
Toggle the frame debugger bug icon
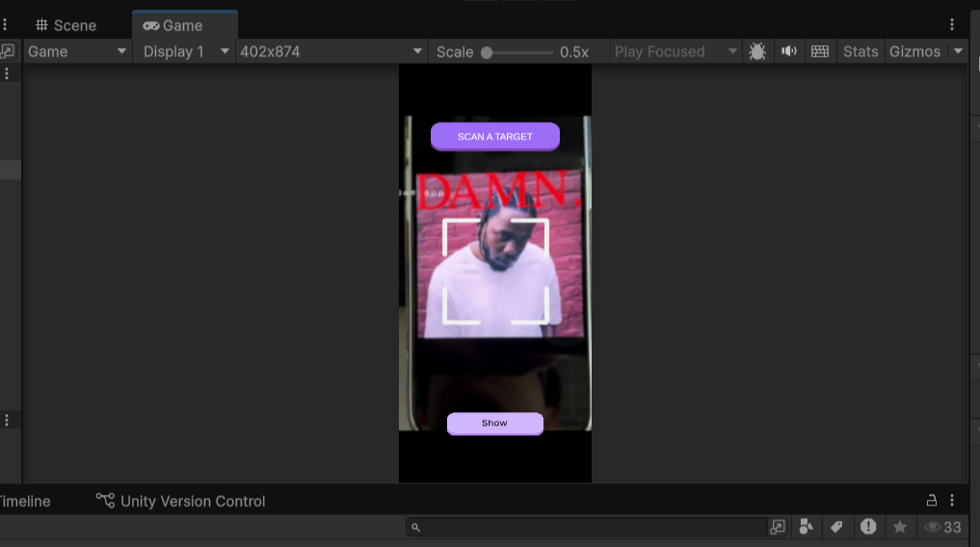coord(757,52)
